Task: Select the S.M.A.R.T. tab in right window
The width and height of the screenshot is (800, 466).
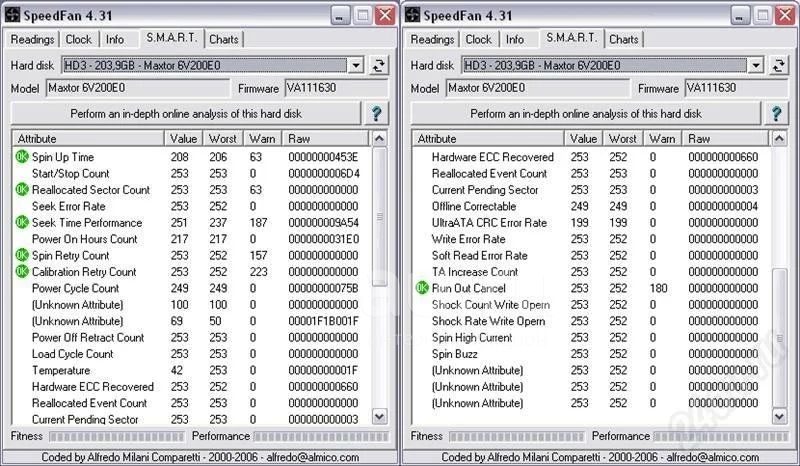Action: (x=571, y=38)
